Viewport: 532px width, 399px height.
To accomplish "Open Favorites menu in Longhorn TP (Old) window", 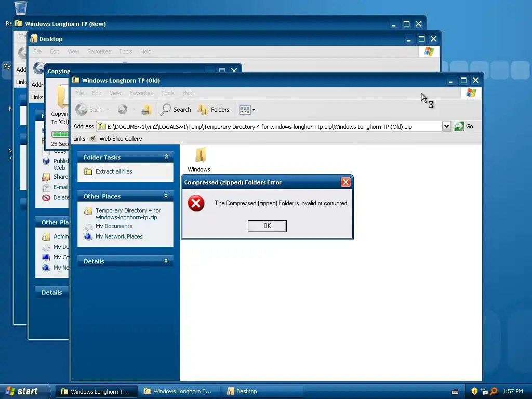I will pyautogui.click(x=141, y=93).
